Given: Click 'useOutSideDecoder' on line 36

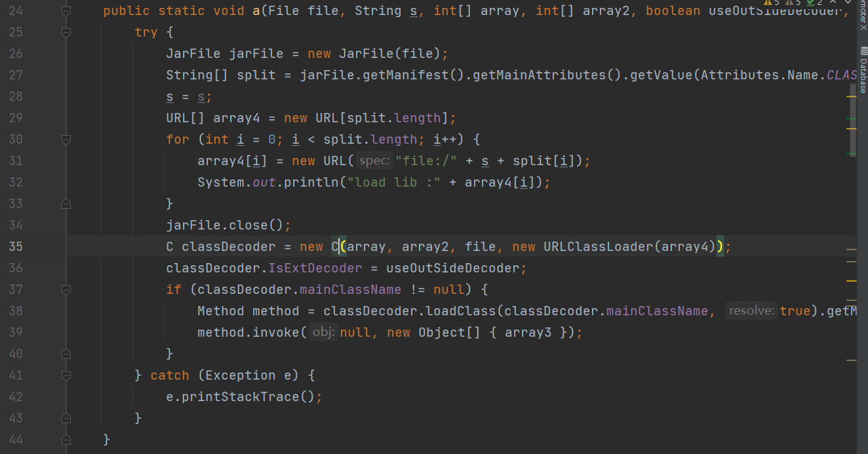Looking at the screenshot, I should [x=453, y=268].
